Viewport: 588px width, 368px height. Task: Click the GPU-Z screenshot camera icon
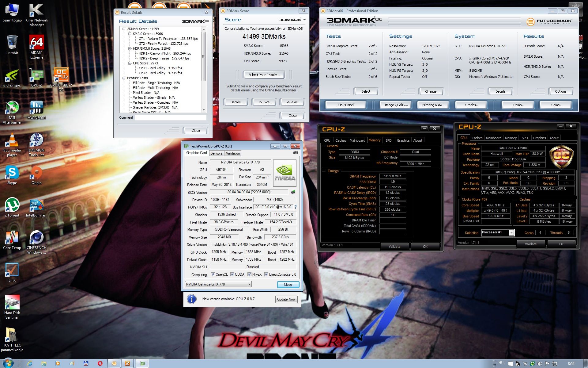(x=296, y=153)
